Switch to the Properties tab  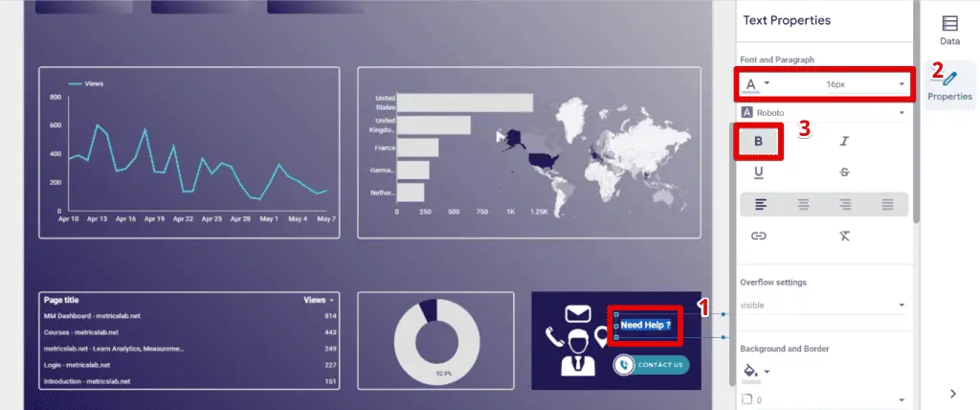pyautogui.click(x=949, y=84)
